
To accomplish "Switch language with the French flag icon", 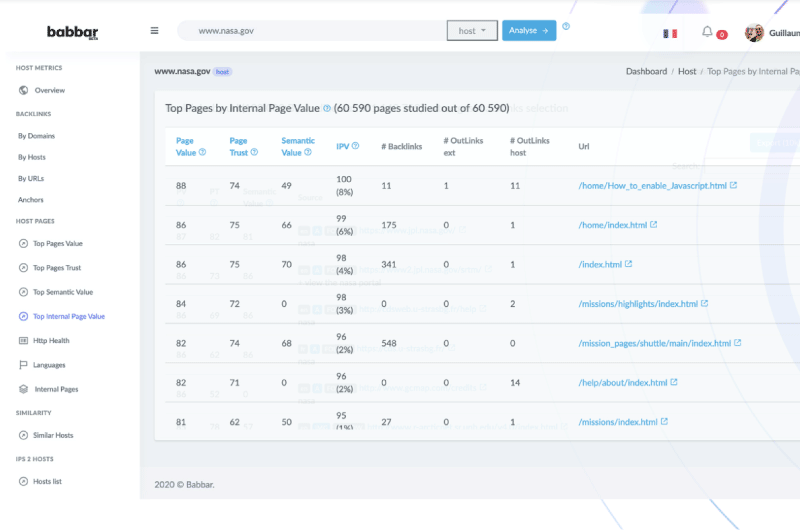I will [x=670, y=34].
